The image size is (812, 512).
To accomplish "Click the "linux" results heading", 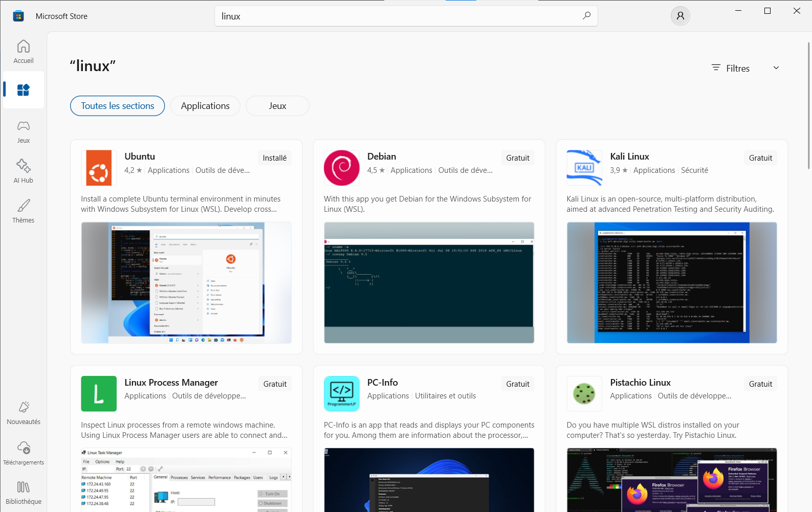I will (x=93, y=66).
